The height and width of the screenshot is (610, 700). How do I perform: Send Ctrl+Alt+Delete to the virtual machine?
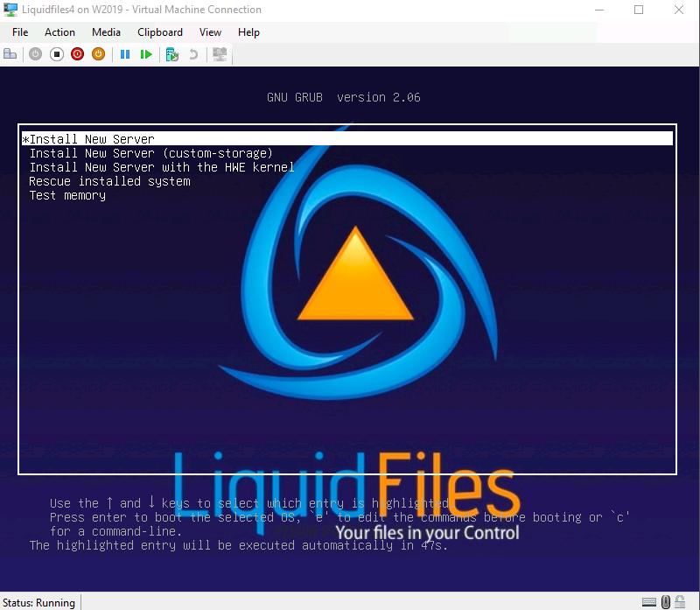(x=10, y=54)
